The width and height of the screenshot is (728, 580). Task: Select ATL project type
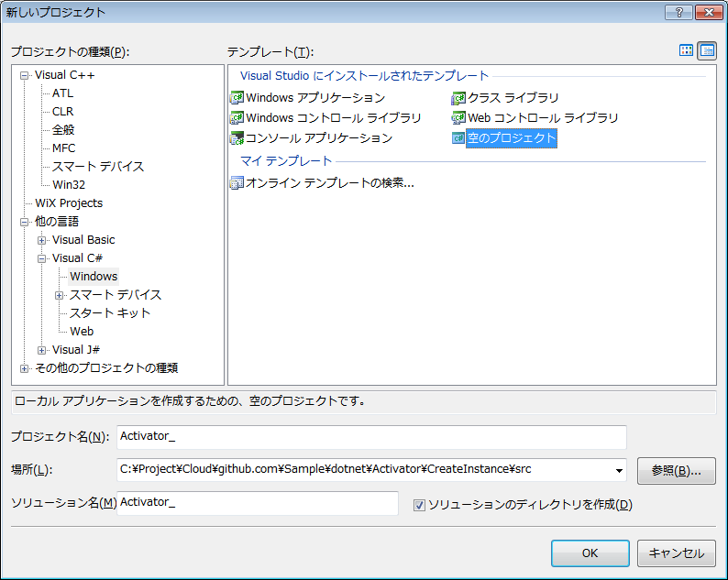(62, 93)
